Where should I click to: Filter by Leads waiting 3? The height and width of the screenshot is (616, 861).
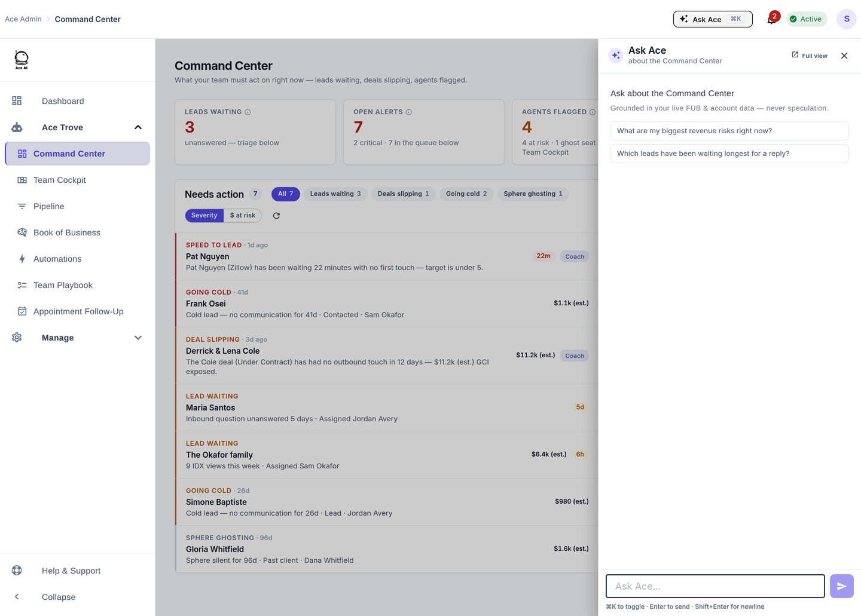[x=335, y=194]
